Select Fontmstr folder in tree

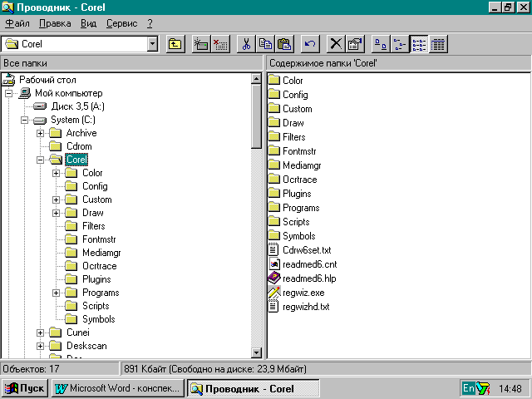tap(99, 239)
